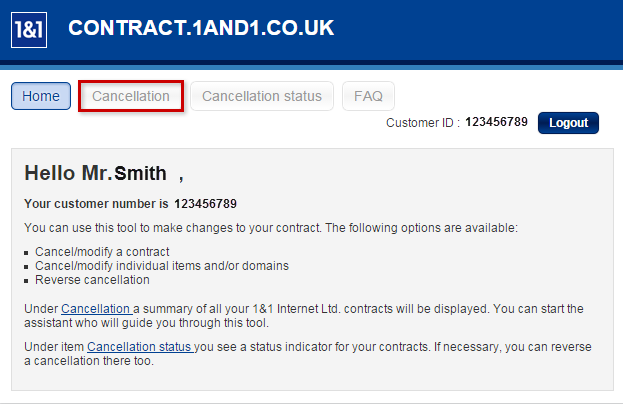623x404 pixels.
Task: Follow the Cancellation status link in the text
Action: tap(139, 347)
